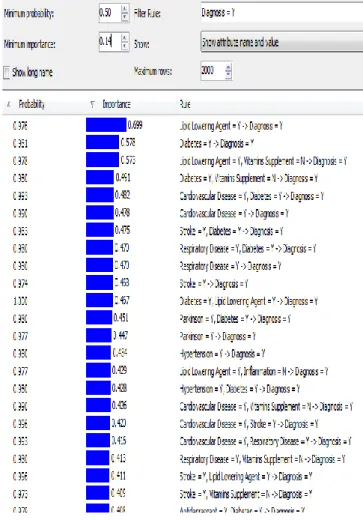Screen dimensions: 363x520
Task: Select rule Respiratory Disease = Y, Vitamins Supplement = N
Action: pos(262,459)
